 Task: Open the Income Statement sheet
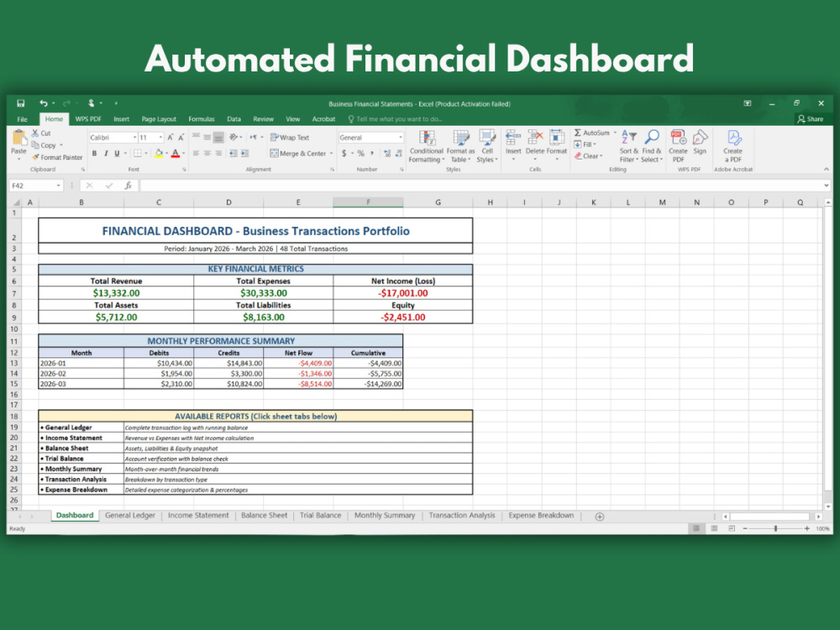pos(198,516)
